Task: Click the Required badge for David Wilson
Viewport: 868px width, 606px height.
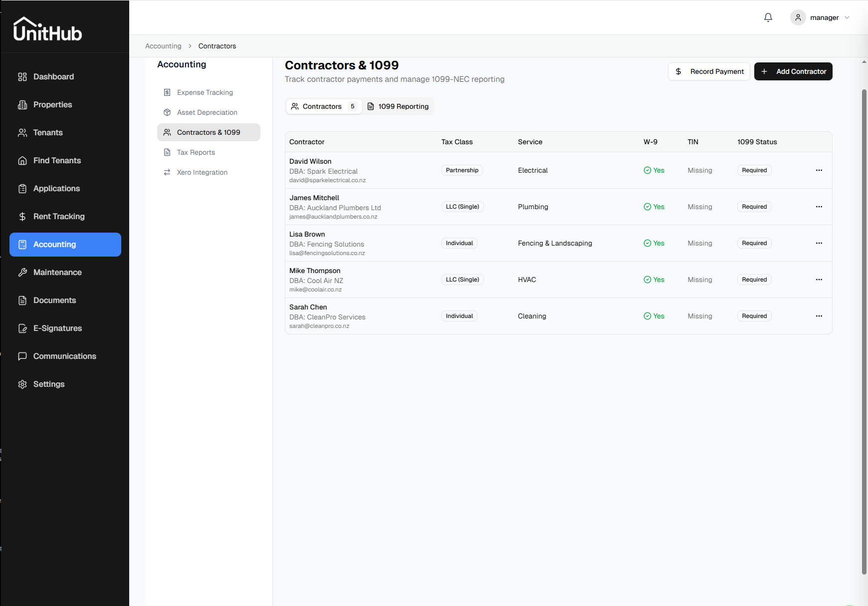Action: click(754, 170)
